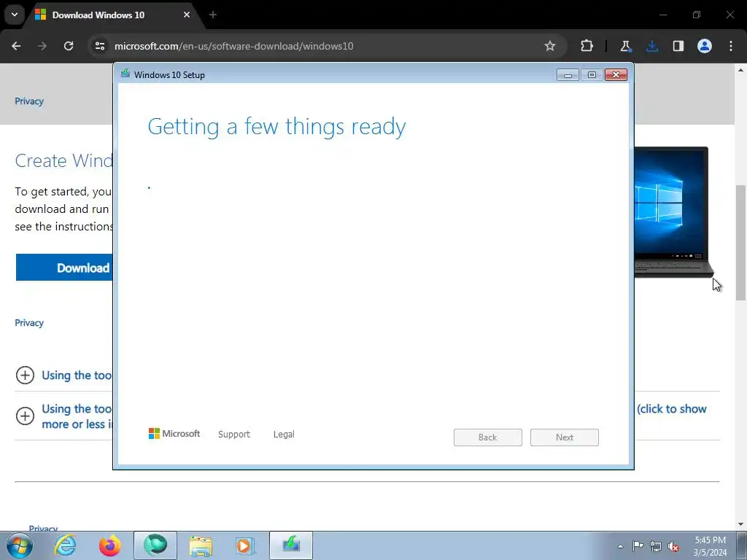
Task: Click the Windows 10 Setup title icon
Action: tap(125, 74)
